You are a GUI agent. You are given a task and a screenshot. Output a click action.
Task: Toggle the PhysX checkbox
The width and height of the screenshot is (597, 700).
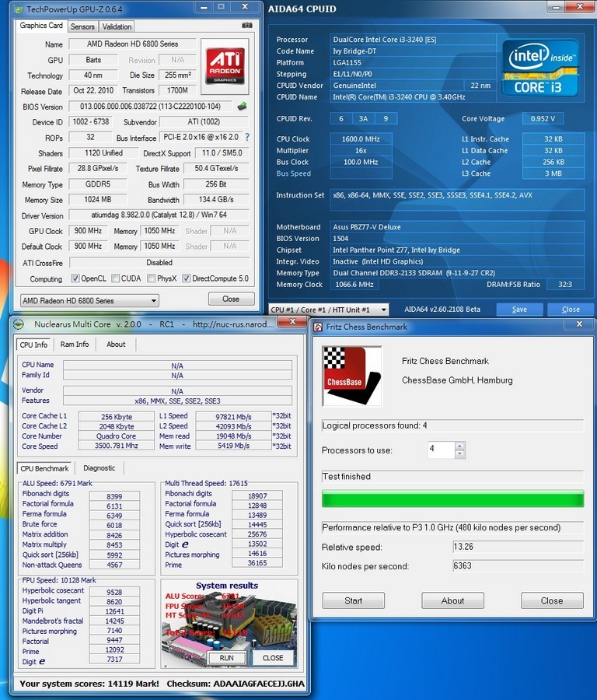[152, 278]
